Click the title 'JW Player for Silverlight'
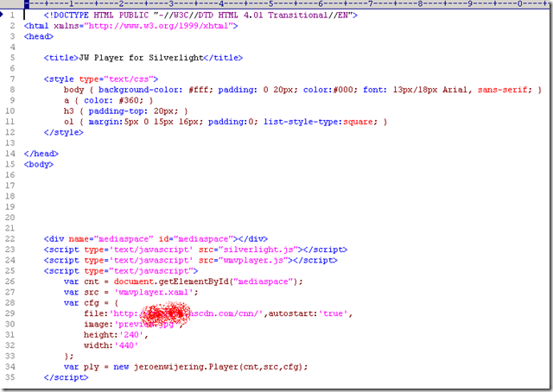Image resolution: width=553 pixels, height=392 pixels. (x=143, y=58)
